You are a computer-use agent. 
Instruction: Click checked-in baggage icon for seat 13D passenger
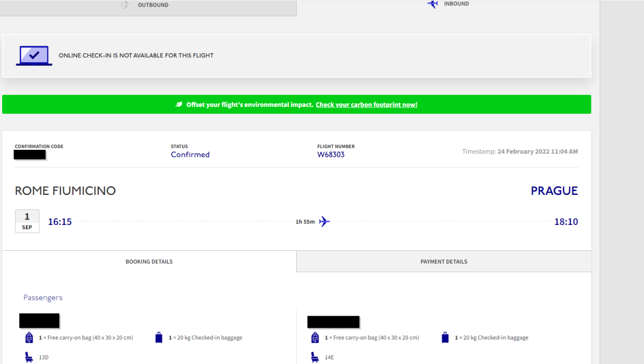point(159,338)
